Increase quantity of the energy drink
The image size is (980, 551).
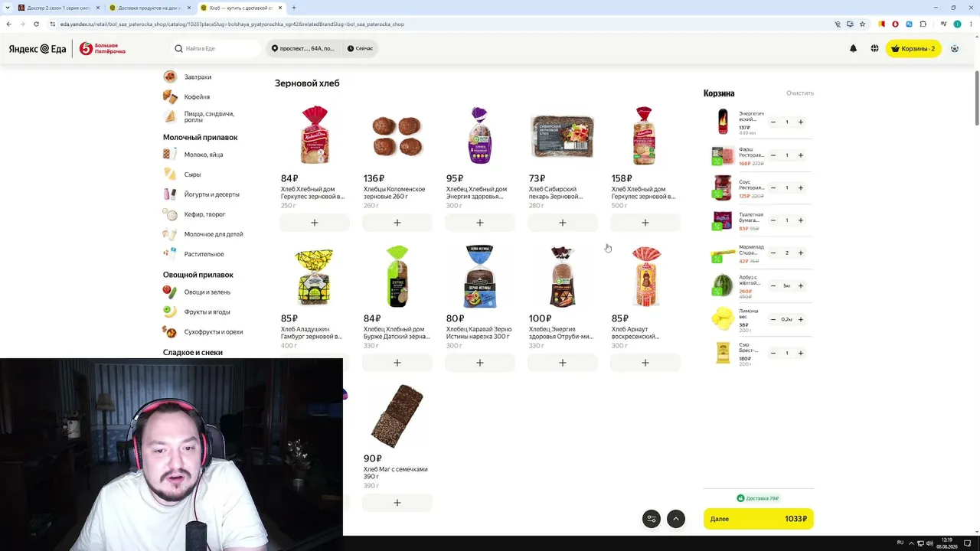(801, 122)
